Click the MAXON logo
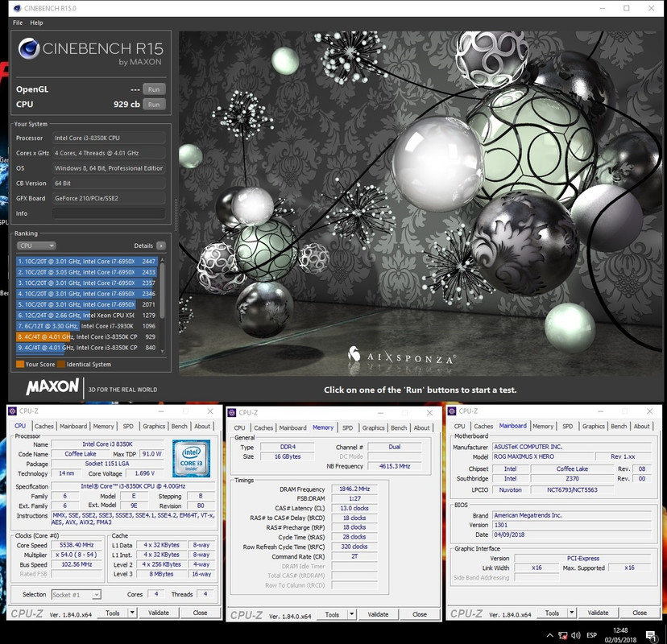667x644 pixels. [x=52, y=387]
